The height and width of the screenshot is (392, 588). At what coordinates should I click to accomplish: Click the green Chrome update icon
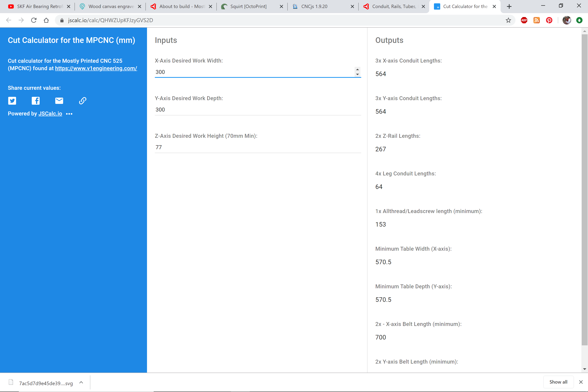click(x=579, y=20)
